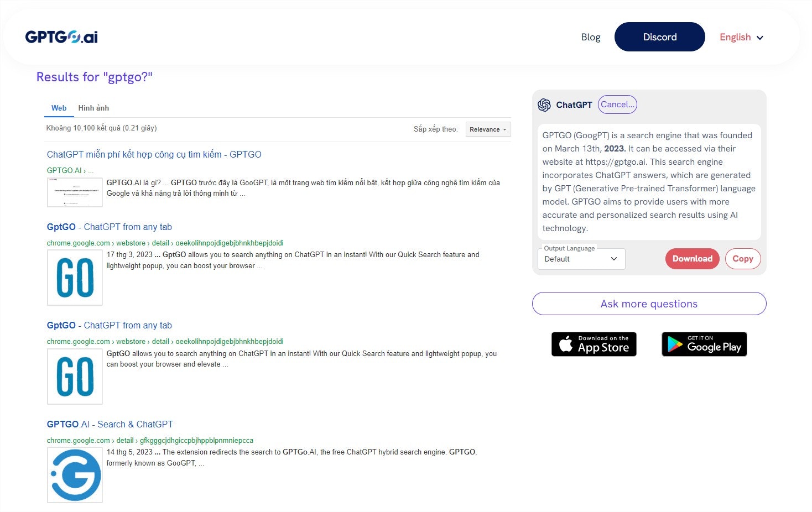The image size is (812, 512).
Task: Click the red Download button
Action: pyautogui.click(x=692, y=258)
